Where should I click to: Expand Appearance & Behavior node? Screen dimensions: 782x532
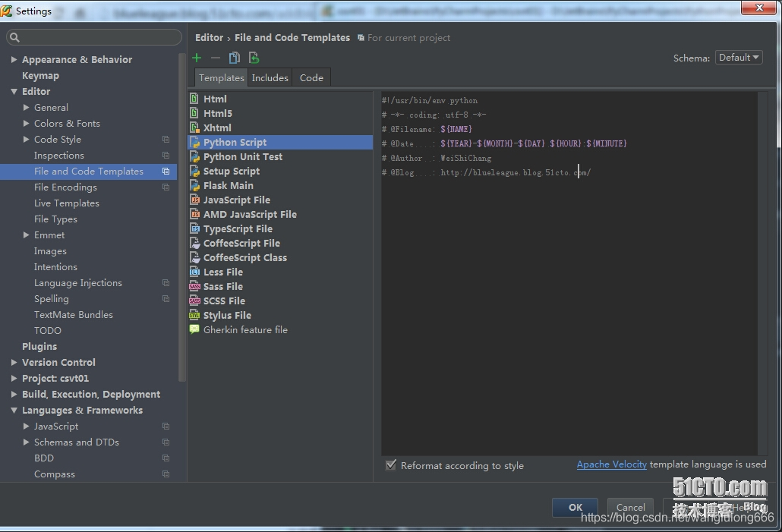coord(14,59)
